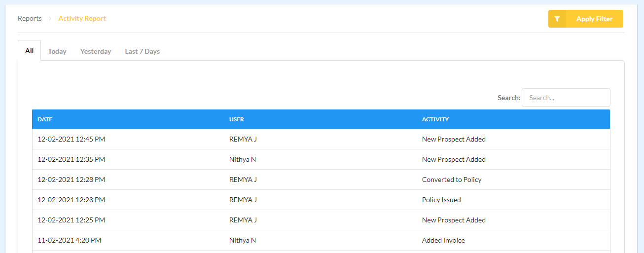644x253 pixels.
Task: Click New Prospect Added in 12:35 PM row
Action: tap(454, 159)
